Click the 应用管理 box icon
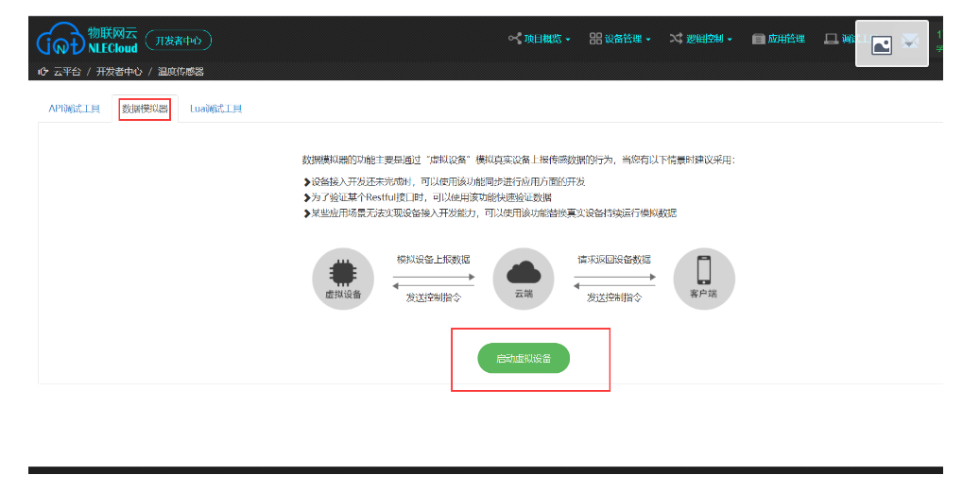The height and width of the screenshot is (492, 980). pyautogui.click(x=758, y=39)
